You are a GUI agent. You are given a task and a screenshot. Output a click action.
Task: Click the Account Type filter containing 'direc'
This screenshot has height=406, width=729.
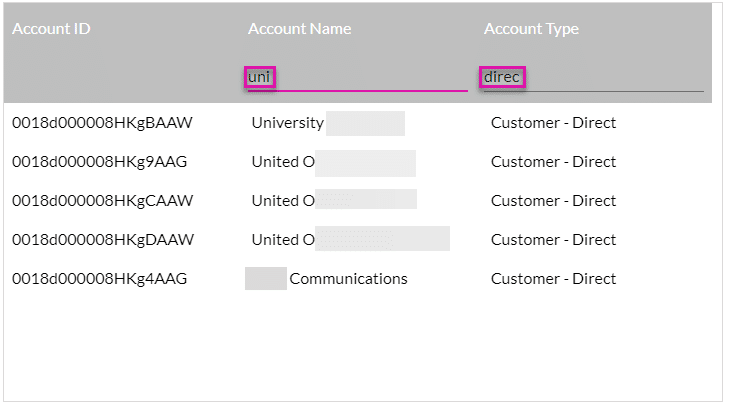592,77
